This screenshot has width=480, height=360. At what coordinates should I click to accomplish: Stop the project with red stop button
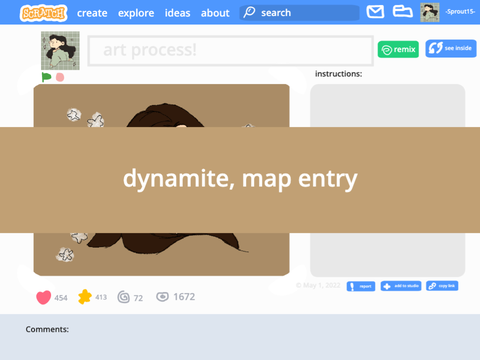pos(60,77)
